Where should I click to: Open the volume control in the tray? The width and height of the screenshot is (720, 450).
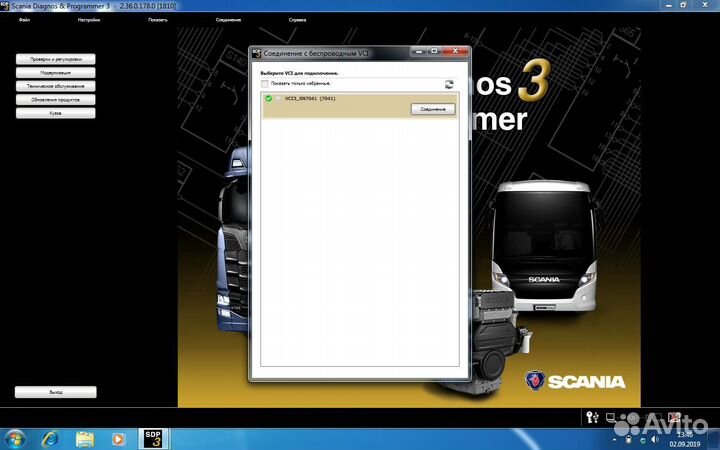655,440
